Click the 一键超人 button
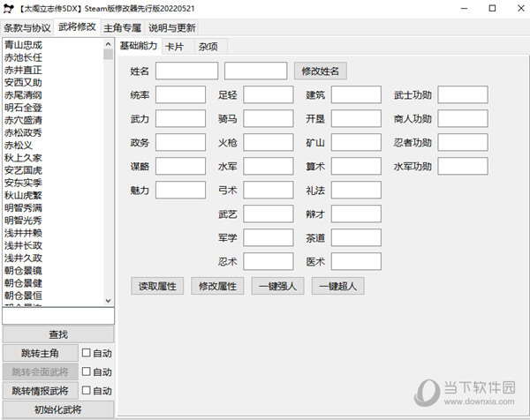This screenshot has height=420, width=530. click(337, 286)
